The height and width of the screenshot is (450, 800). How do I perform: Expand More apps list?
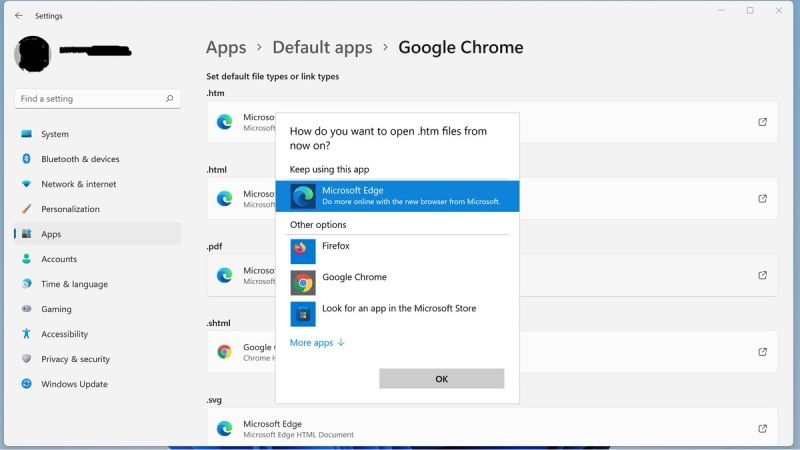tap(317, 343)
